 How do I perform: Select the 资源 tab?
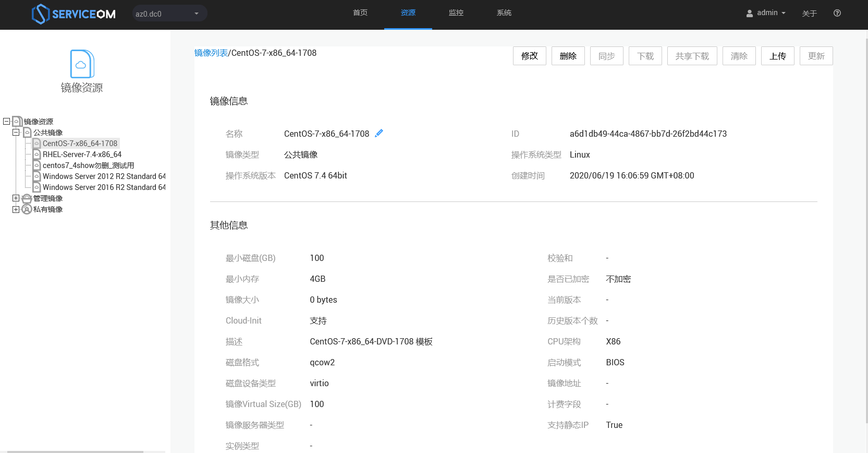click(x=408, y=13)
